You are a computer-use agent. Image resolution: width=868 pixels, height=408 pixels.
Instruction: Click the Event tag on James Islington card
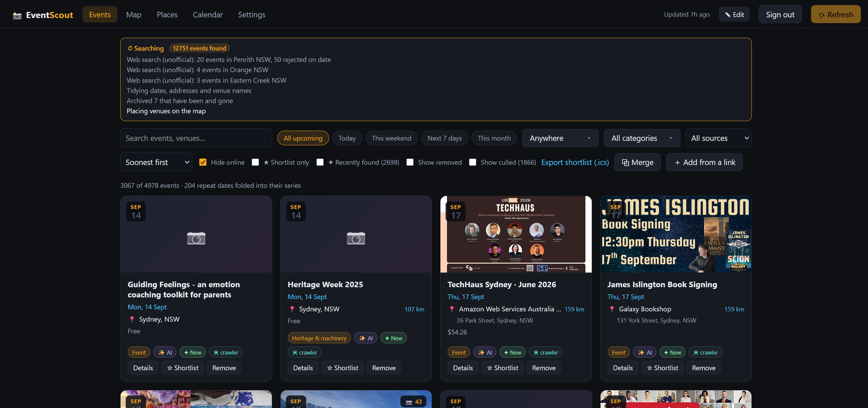coord(619,353)
